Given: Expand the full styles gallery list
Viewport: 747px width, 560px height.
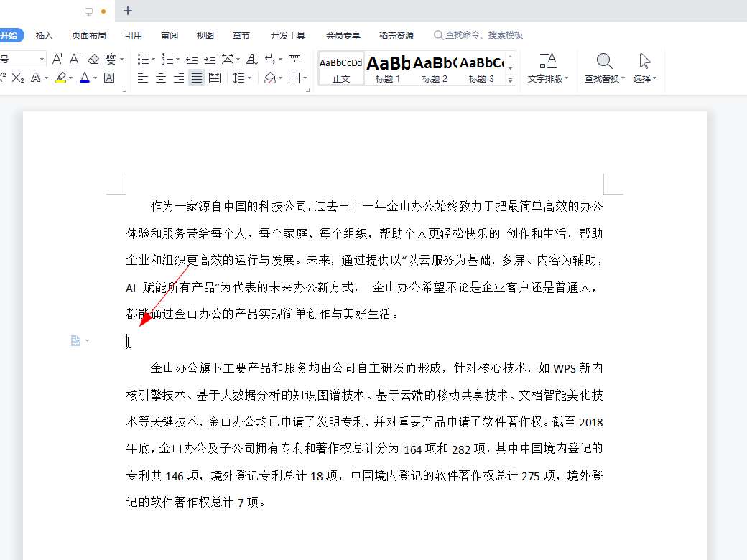Looking at the screenshot, I should pyautogui.click(x=510, y=80).
